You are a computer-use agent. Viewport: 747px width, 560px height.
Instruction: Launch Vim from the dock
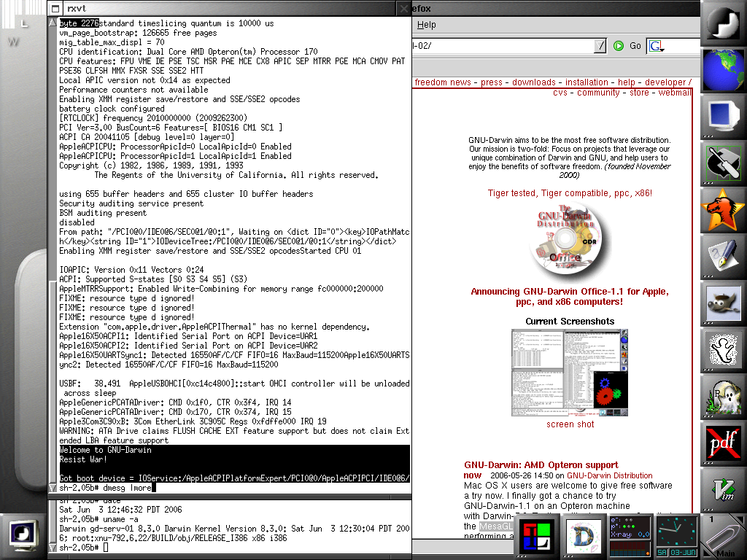[x=723, y=490]
